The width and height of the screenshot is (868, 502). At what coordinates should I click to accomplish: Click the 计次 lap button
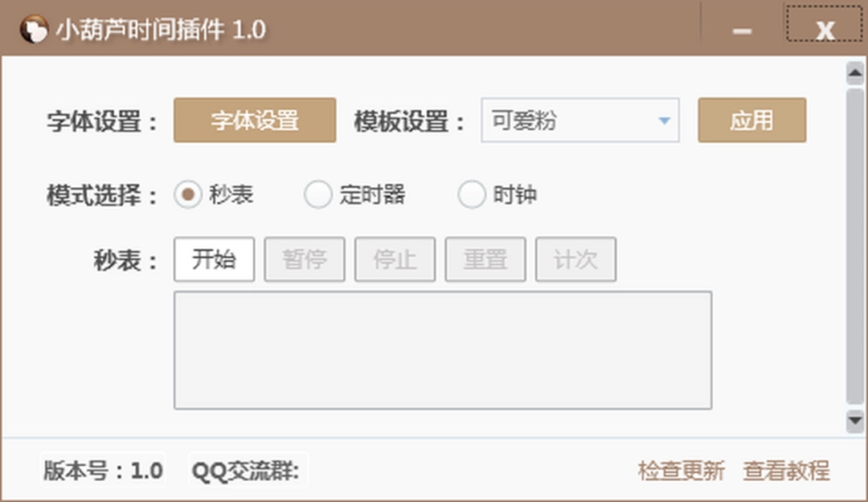click(x=575, y=259)
